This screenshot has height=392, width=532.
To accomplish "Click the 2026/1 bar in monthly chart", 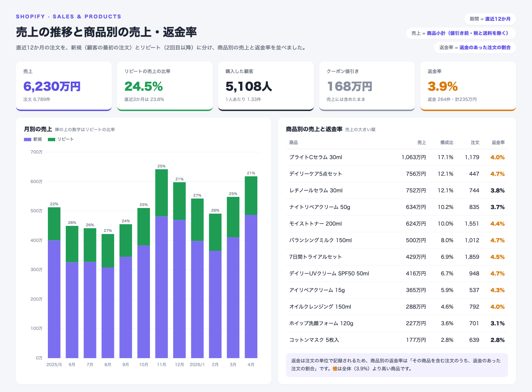I will click(x=197, y=278).
